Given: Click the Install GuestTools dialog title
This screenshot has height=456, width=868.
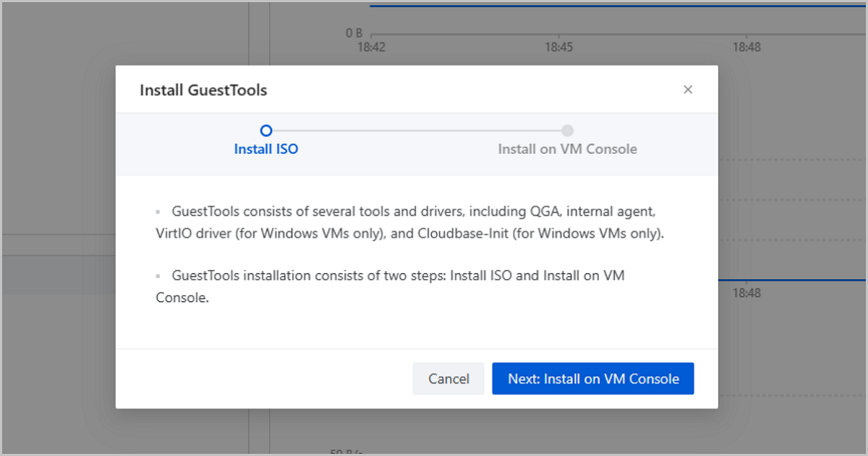Looking at the screenshot, I should 203,90.
